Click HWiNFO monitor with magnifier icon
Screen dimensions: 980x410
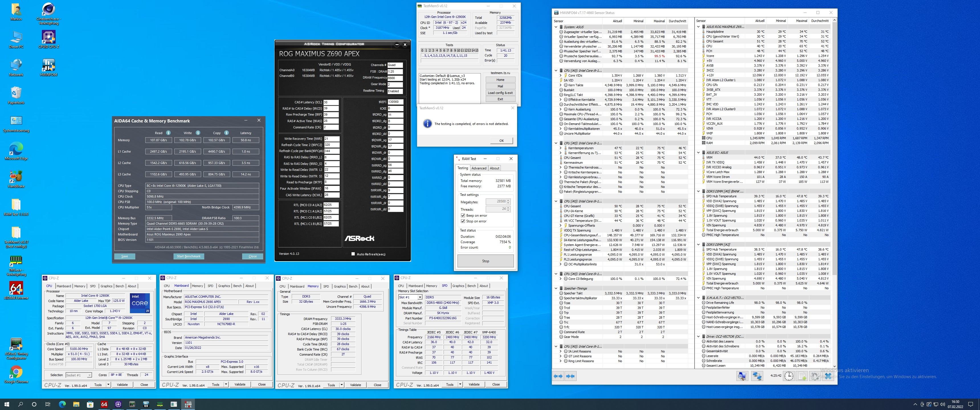[742, 376]
